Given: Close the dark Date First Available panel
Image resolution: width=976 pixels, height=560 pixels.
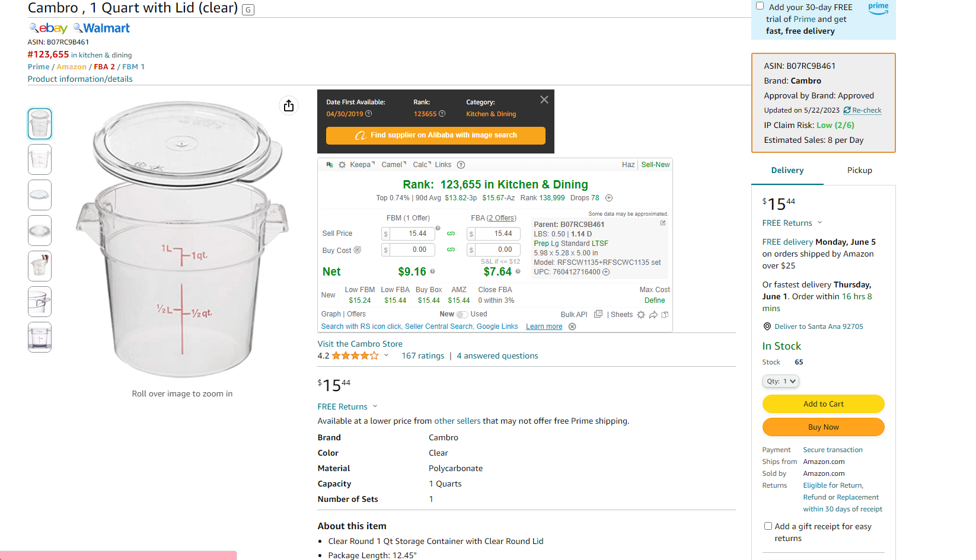Looking at the screenshot, I should (x=544, y=100).
